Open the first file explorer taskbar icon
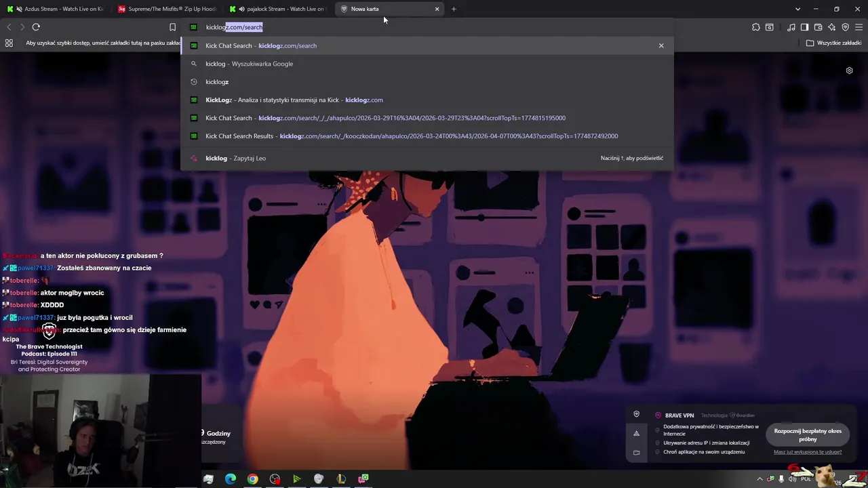Screen dimensions: 868x488 coord(208,479)
